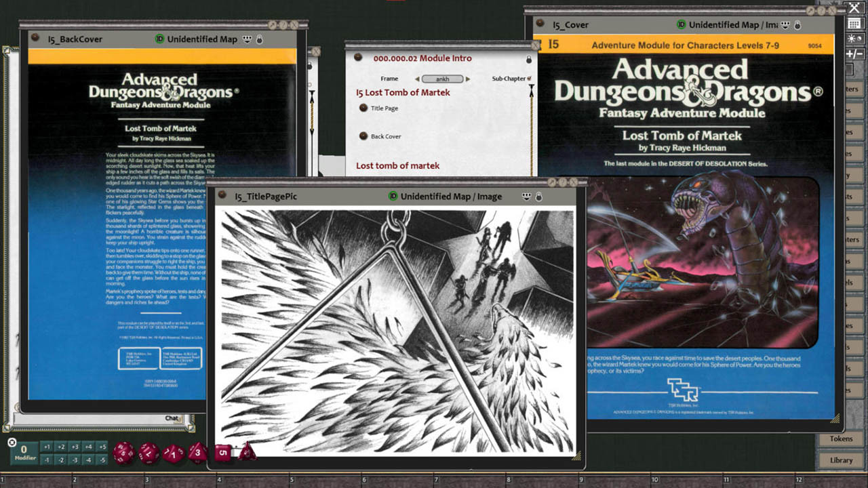Pick the four-sided d4 die
Image resolution: width=868 pixels, height=488 pixels.
tap(248, 451)
